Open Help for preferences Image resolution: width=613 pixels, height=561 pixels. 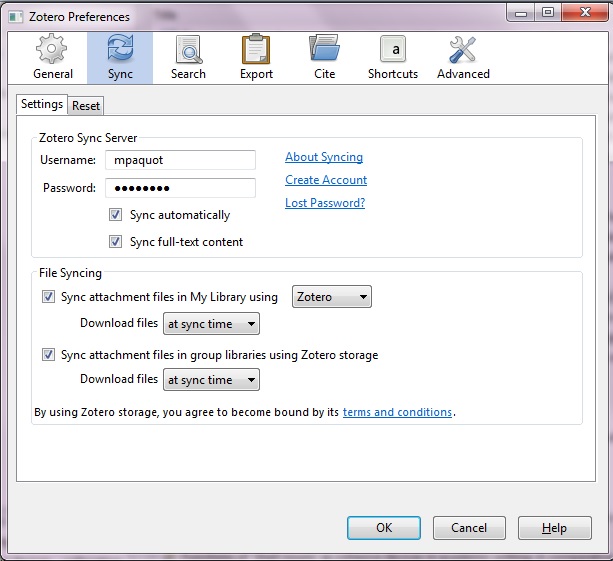[x=555, y=528]
